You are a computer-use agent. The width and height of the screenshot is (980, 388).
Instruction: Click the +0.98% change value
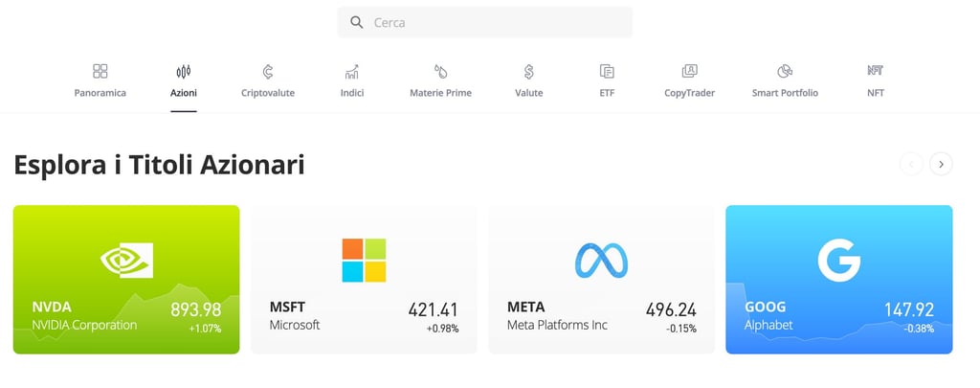[442, 328]
